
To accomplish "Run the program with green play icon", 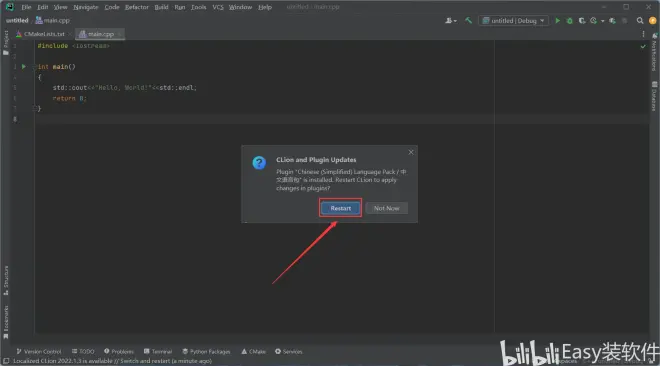I will pos(557,21).
